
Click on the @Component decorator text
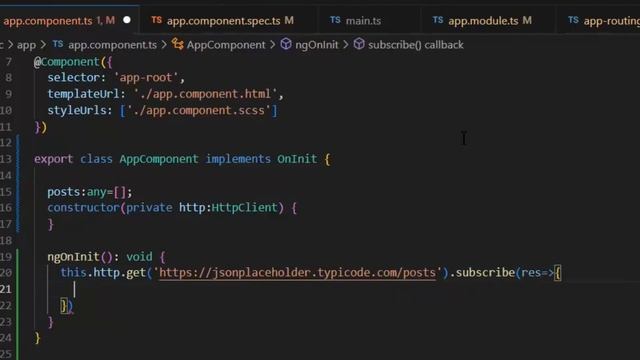point(67,62)
